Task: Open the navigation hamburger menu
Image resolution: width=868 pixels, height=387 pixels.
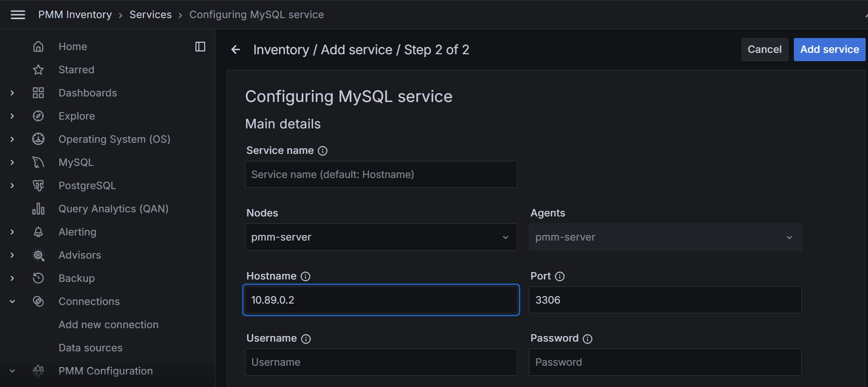Action: click(18, 14)
